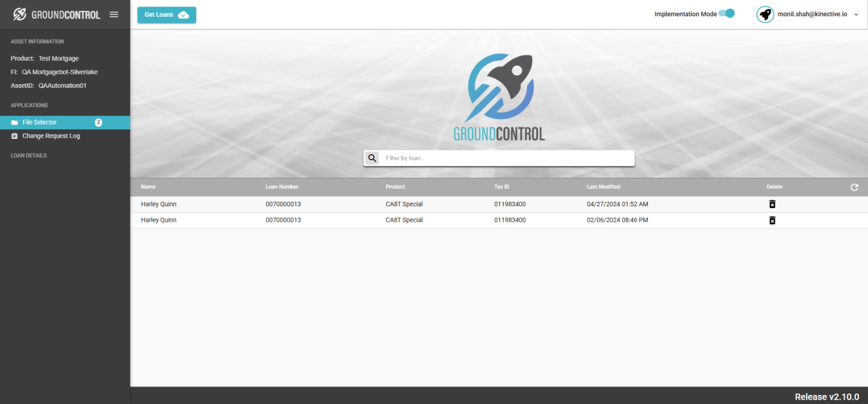Click AssetID: QAAutomation01 text
868x404 pixels.
click(x=48, y=85)
